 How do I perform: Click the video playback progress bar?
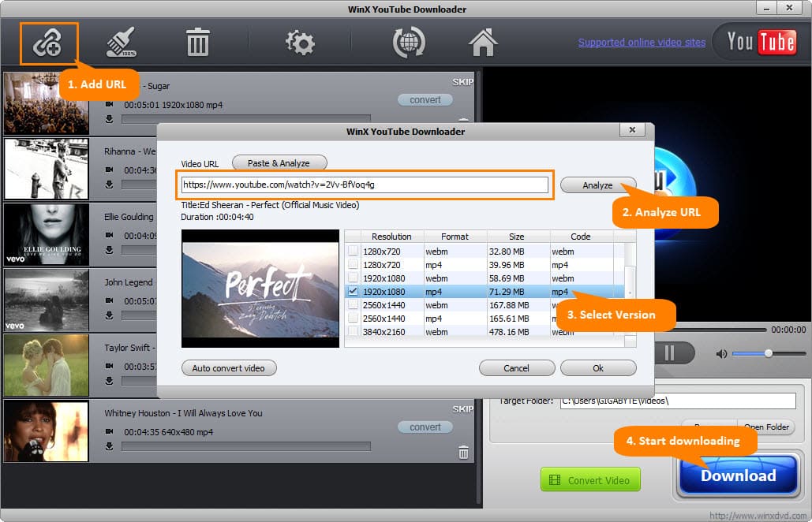coord(710,330)
